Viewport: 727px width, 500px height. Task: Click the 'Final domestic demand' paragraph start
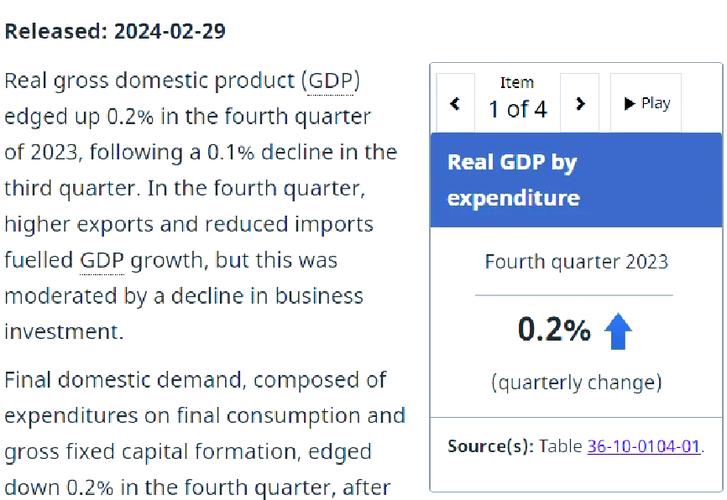pyautogui.click(x=123, y=380)
